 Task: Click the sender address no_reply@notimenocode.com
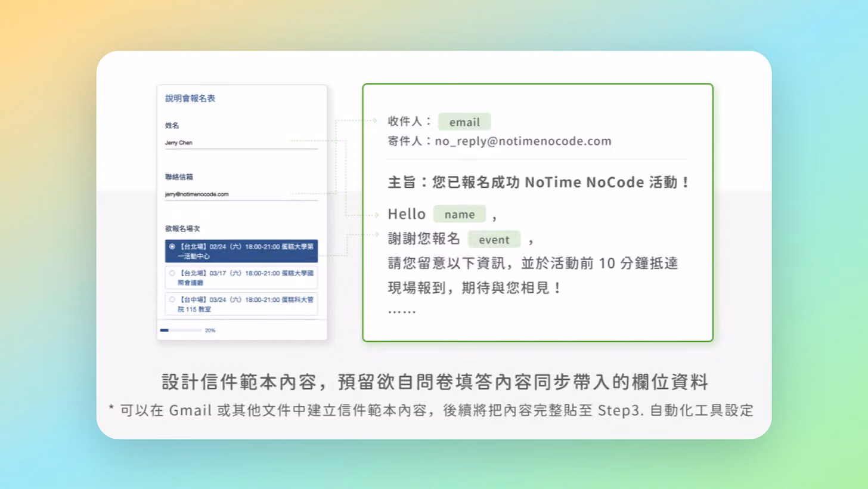point(523,141)
